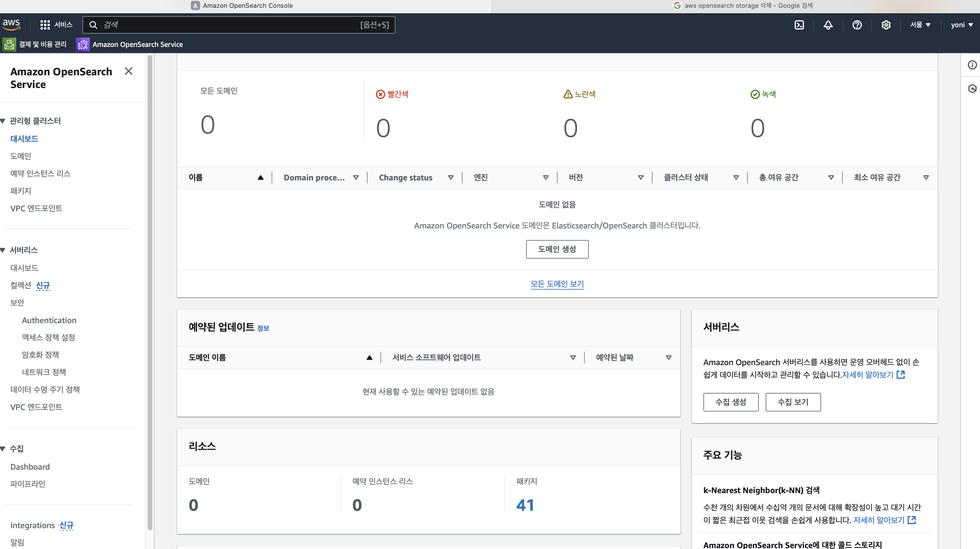Viewport: 980px width, 549px height.
Task: Open Dashboard under 수집
Action: 30,467
